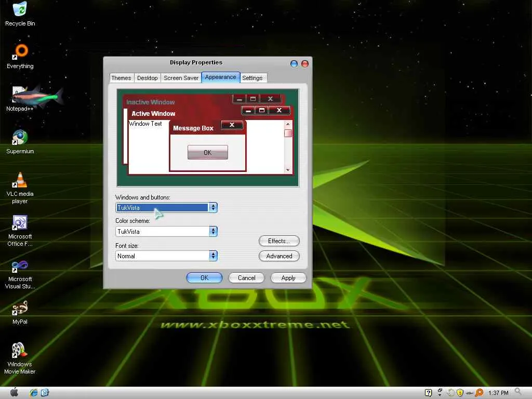The height and width of the screenshot is (399, 532).
Task: Open the Color scheme dropdown
Action: coord(166,231)
